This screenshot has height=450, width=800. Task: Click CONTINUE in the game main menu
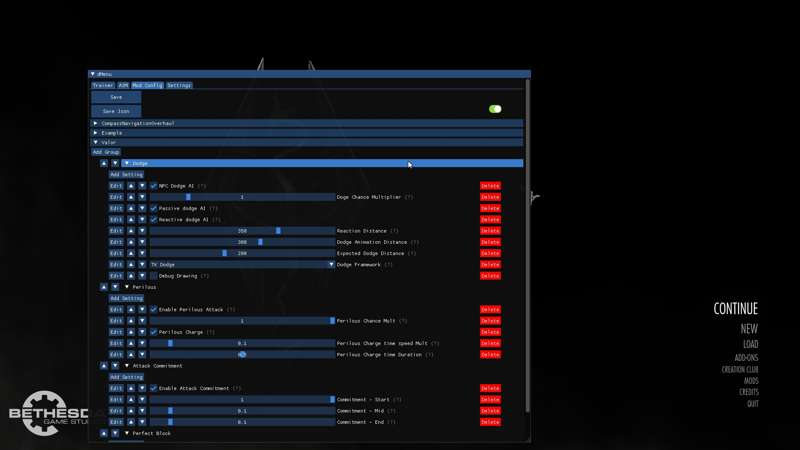click(x=735, y=309)
